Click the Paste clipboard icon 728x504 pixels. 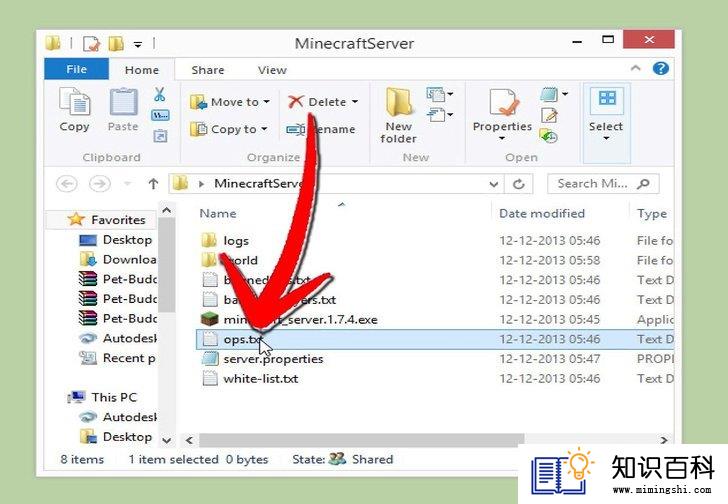(x=123, y=102)
